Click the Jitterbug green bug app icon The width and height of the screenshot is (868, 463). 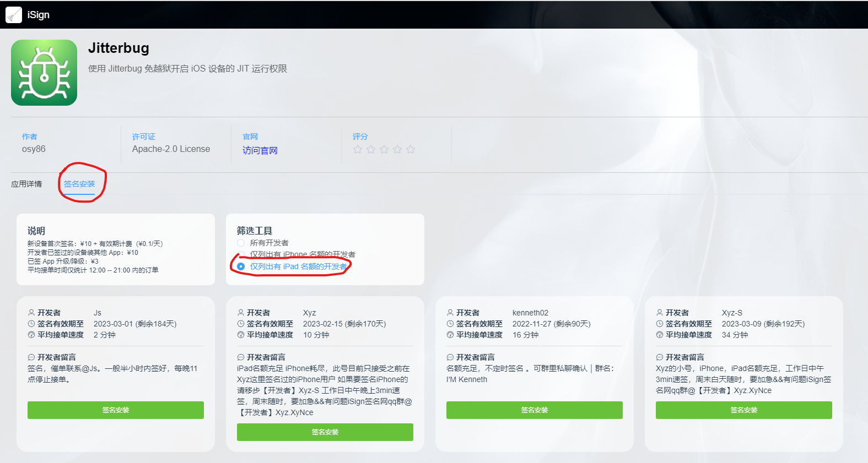[44, 73]
